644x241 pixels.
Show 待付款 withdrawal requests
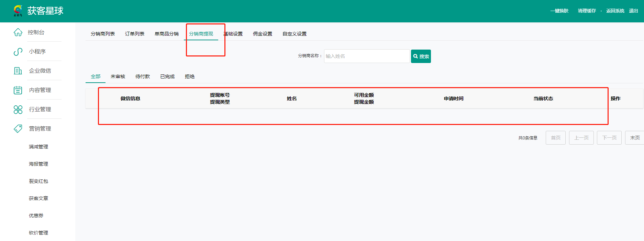(x=142, y=76)
